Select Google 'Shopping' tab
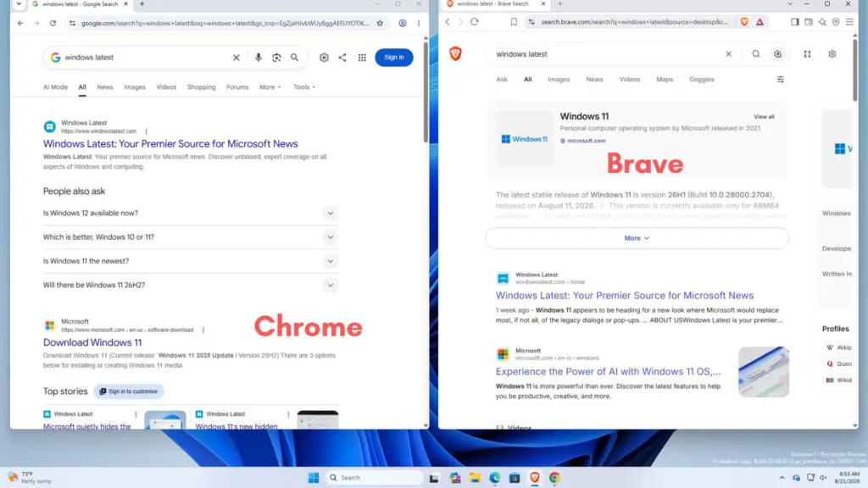Image resolution: width=868 pixels, height=488 pixels. [x=202, y=87]
